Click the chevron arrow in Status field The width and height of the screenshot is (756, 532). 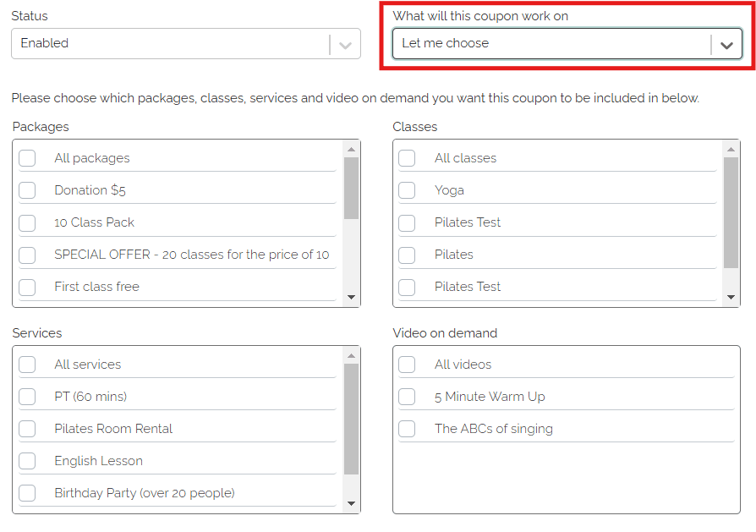coord(345,45)
